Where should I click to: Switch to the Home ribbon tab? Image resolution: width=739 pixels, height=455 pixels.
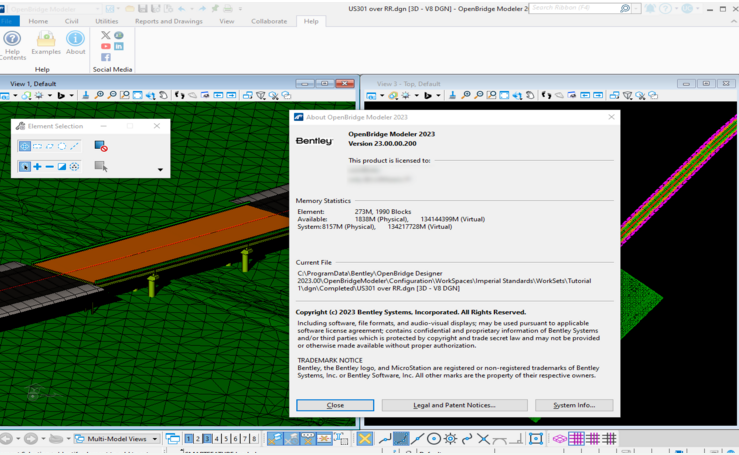[x=38, y=21]
